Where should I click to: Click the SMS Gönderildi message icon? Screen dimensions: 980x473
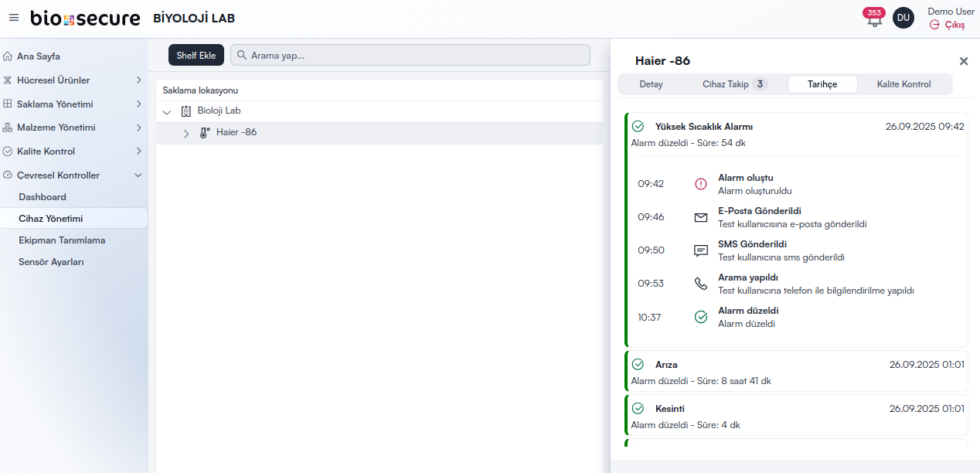[701, 250]
